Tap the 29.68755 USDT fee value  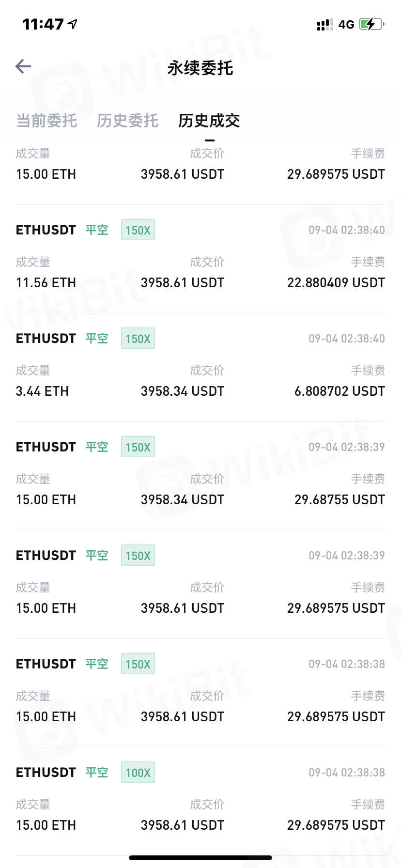pos(339,499)
